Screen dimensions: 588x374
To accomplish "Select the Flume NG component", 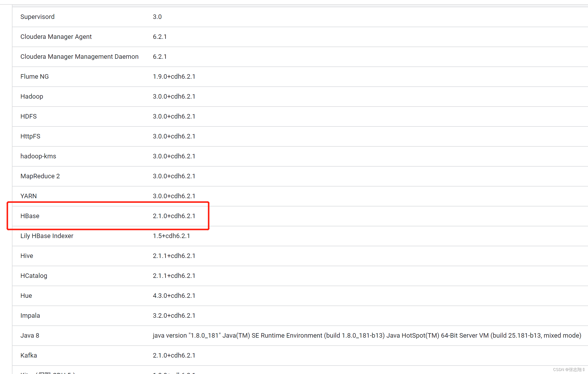I will [x=34, y=76].
